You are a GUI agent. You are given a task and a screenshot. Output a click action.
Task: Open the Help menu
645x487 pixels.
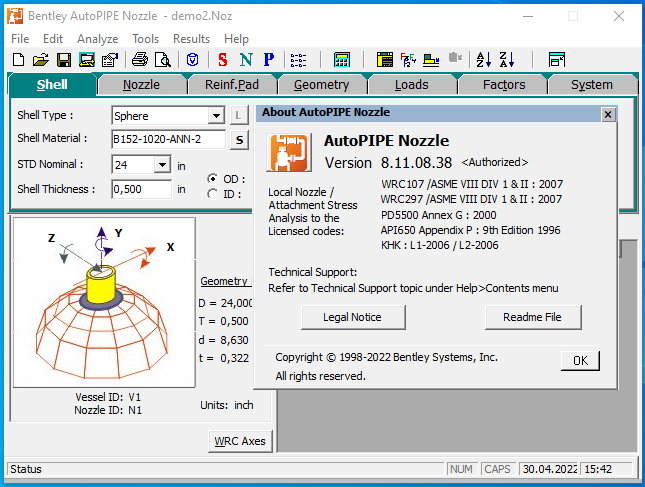(x=236, y=39)
